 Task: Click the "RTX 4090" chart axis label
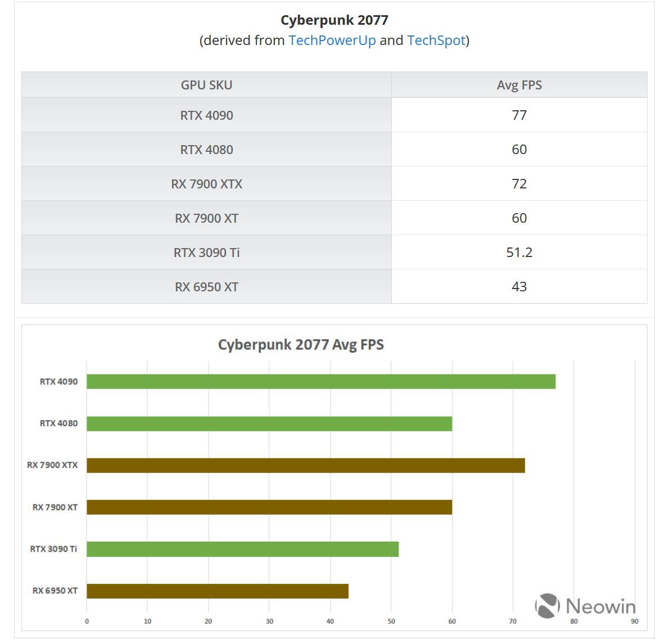coord(59,381)
